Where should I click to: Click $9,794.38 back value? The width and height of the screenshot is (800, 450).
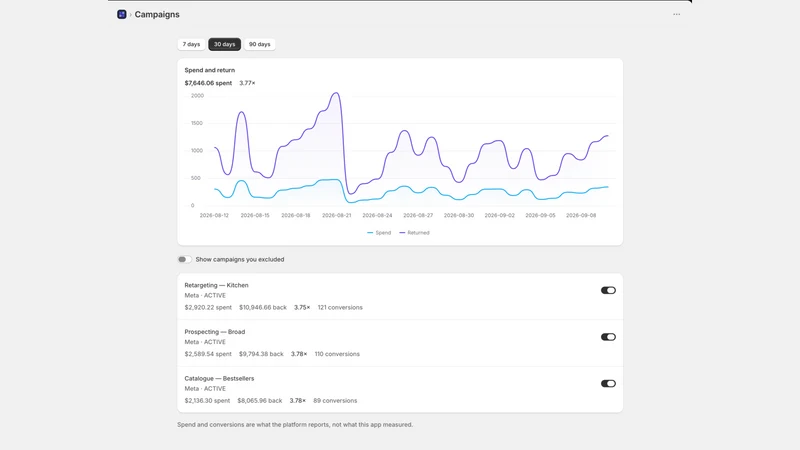coord(261,354)
